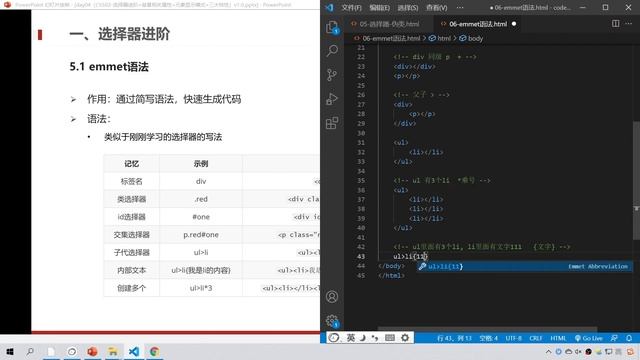Open the Run and Debug view in VS Code
The height and width of the screenshot is (360, 640).
(332, 99)
